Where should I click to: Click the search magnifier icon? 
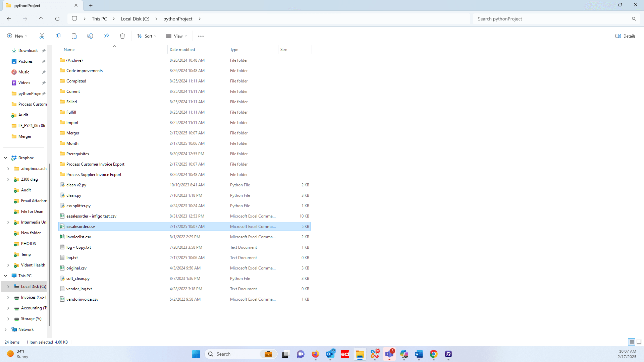[x=634, y=19]
